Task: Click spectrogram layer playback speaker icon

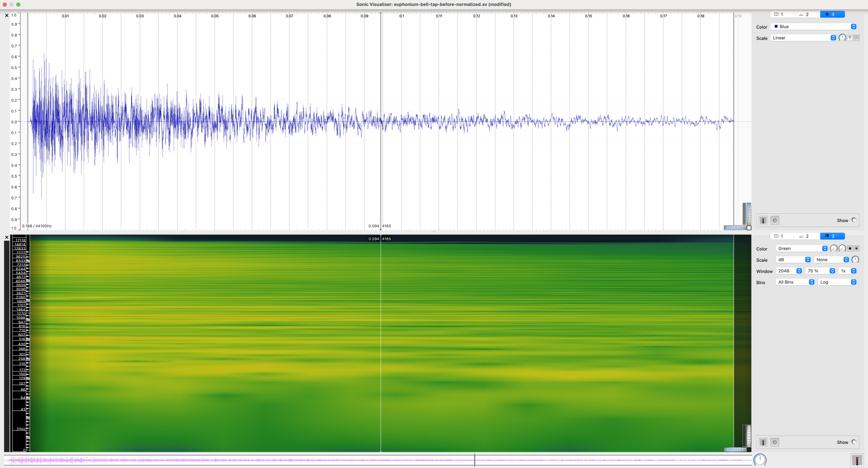Action: point(774,442)
